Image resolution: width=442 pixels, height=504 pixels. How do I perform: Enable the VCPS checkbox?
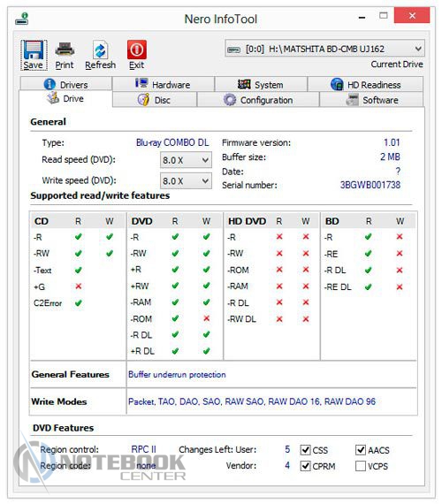(361, 466)
